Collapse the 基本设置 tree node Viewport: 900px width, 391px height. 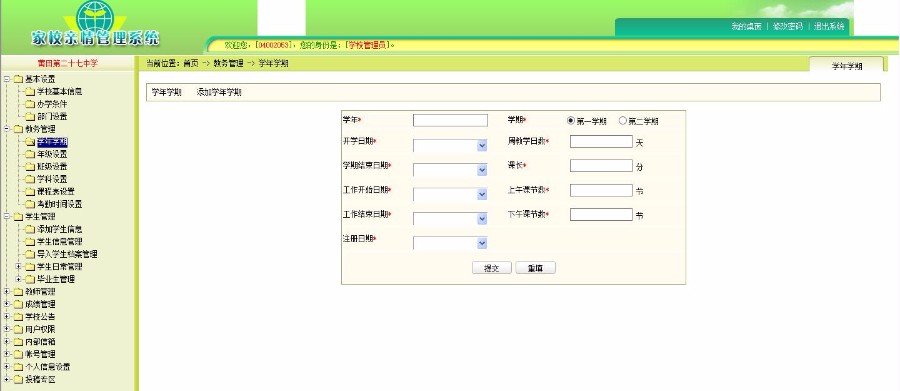pos(6,79)
